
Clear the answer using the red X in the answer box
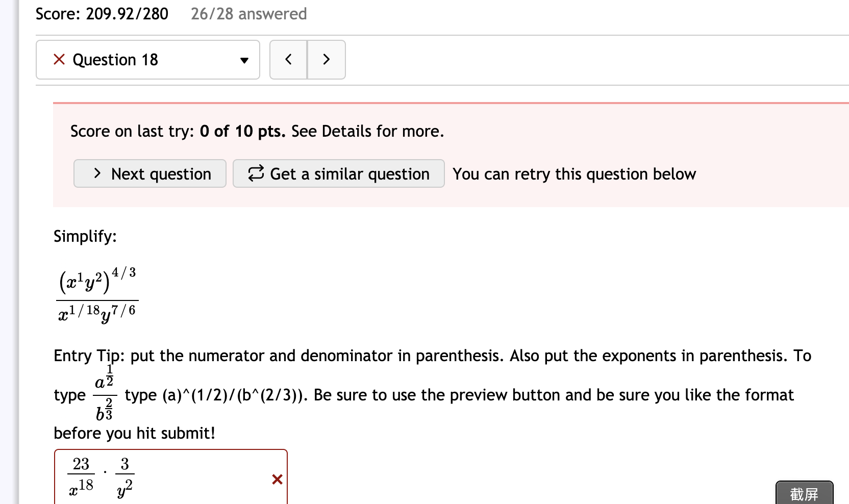[x=277, y=480]
